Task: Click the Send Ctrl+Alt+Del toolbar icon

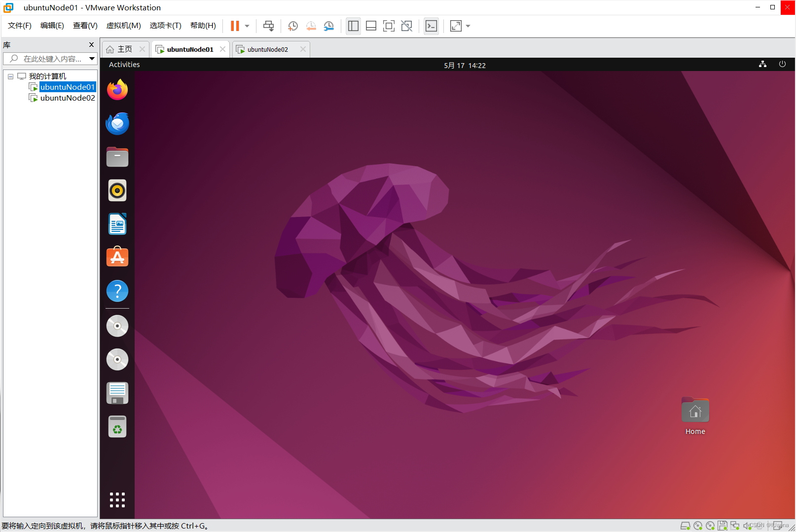Action: coord(268,26)
